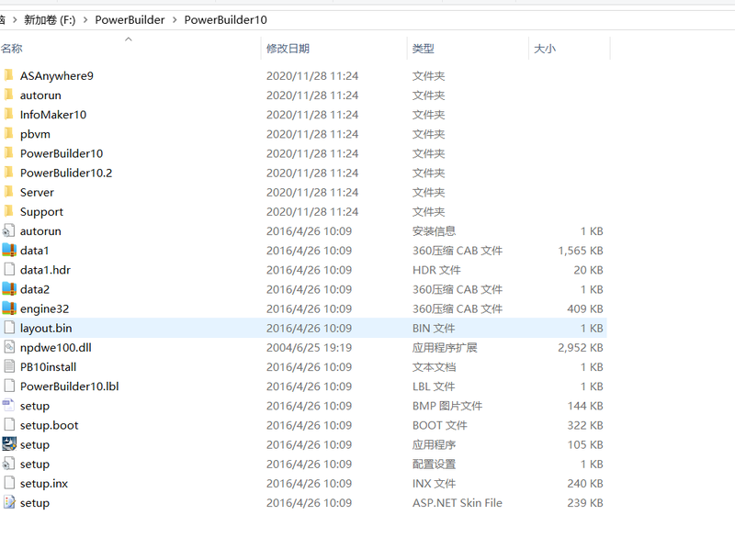Click the 239 KB size value

coord(585,503)
